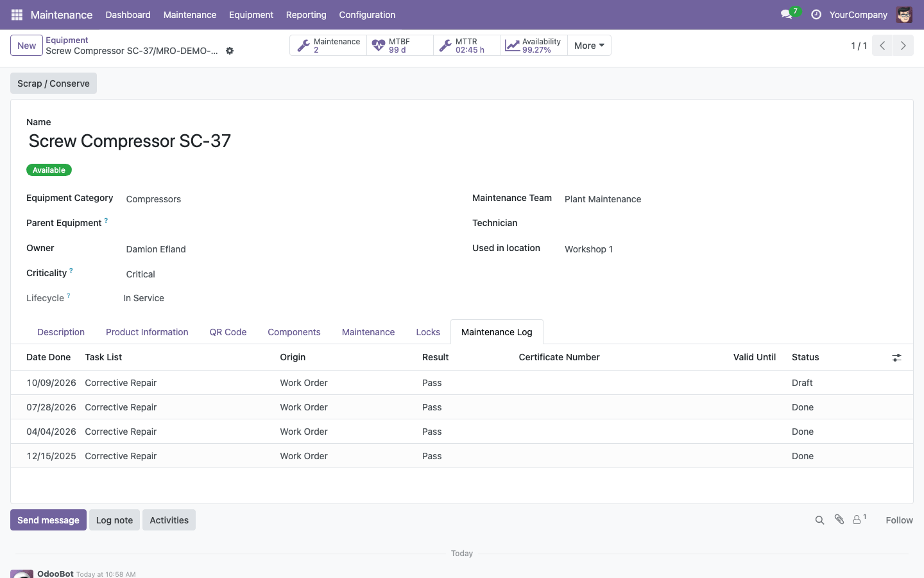Open the apps grid home menu

click(17, 15)
